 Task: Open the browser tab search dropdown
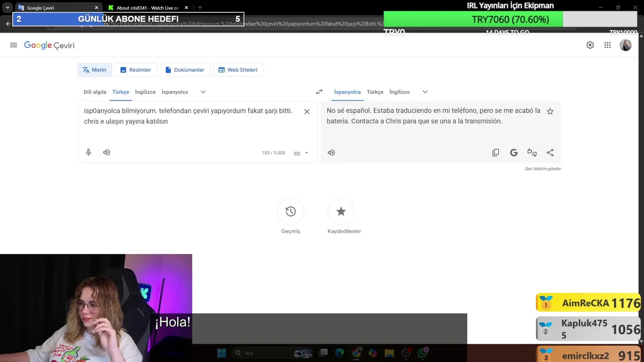tap(7, 8)
